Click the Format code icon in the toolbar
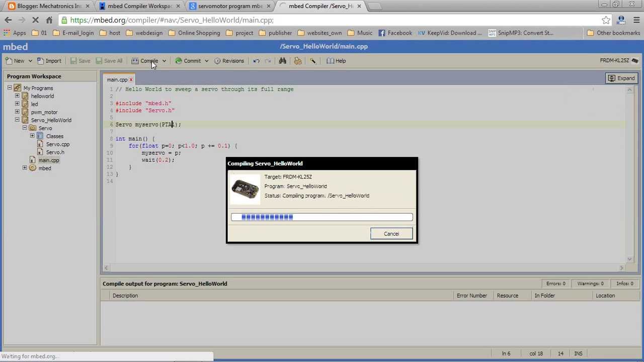This screenshot has width=644, height=362. (x=298, y=61)
